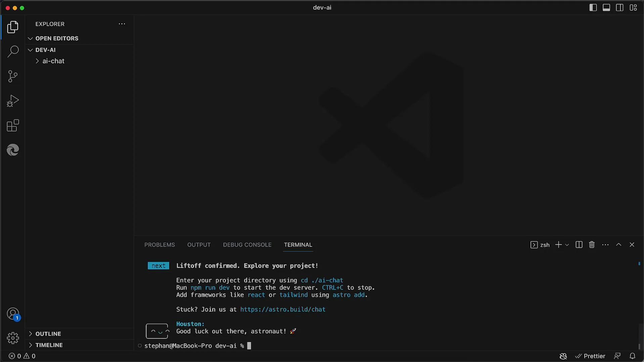Toggle primary side bar layout icon

click(593, 8)
